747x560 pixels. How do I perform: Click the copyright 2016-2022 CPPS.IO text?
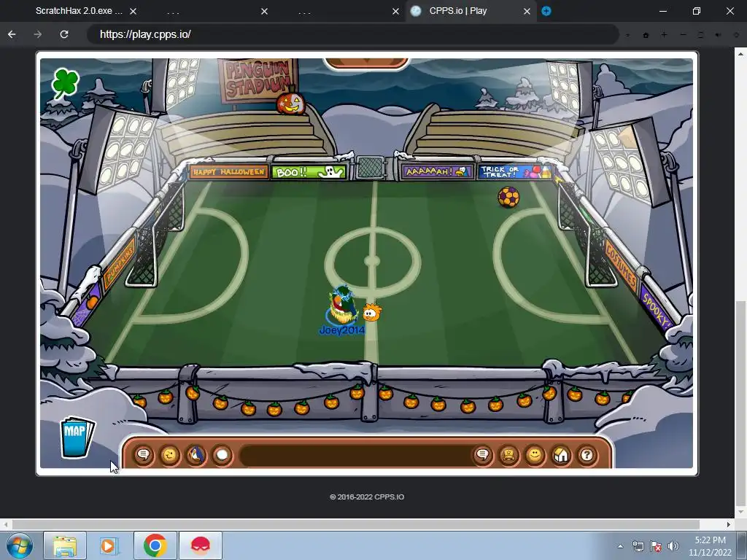[x=367, y=497]
